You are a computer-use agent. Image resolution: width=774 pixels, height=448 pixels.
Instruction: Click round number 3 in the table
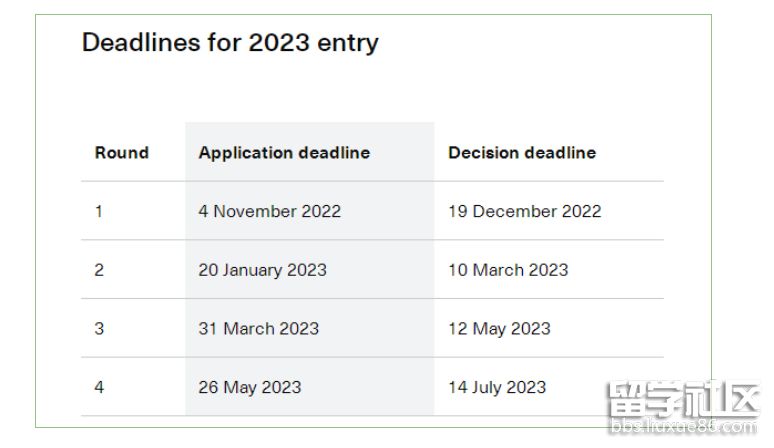click(99, 329)
